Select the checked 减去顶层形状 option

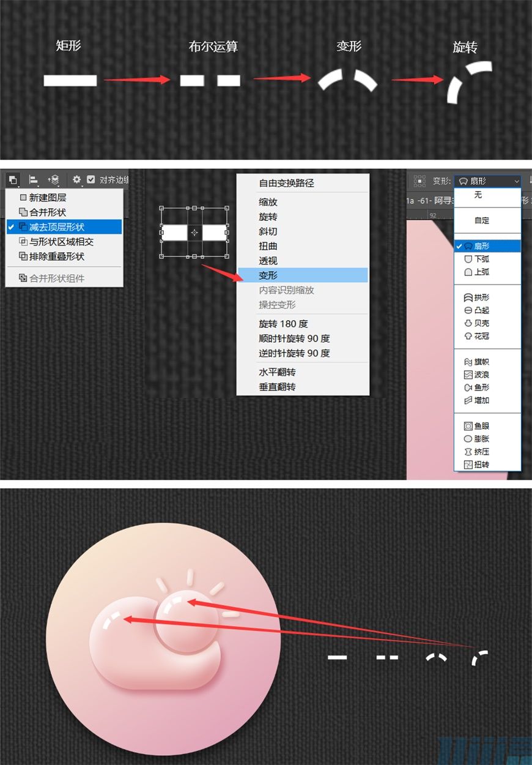click(64, 227)
